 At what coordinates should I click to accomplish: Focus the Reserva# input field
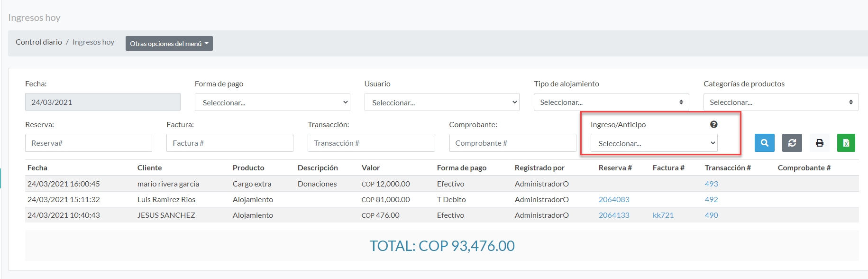89,143
